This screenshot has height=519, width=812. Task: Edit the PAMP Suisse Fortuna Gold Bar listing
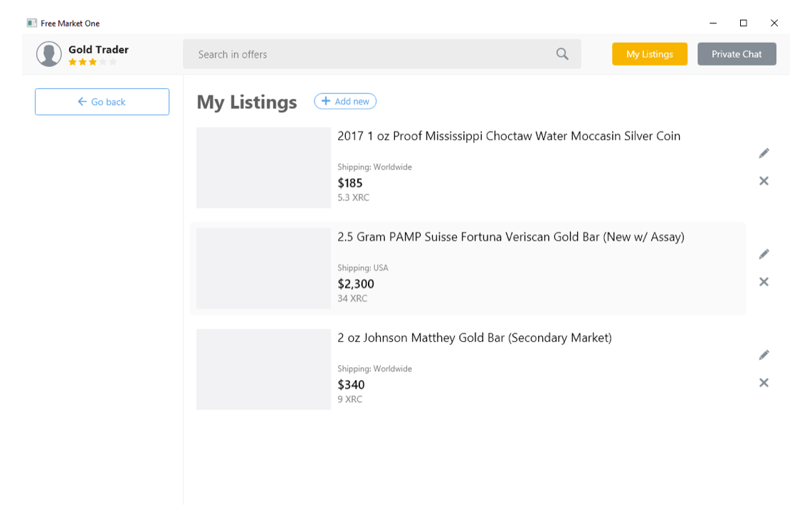click(x=764, y=254)
